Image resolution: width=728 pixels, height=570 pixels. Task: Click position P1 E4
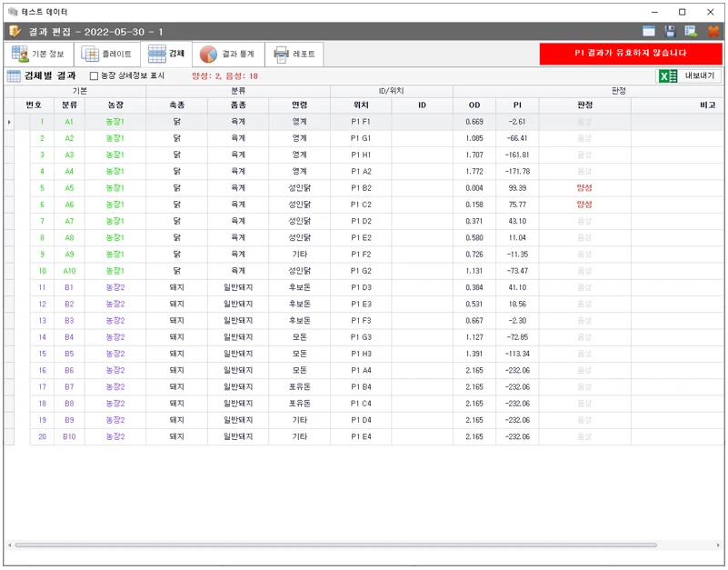pyautogui.click(x=361, y=436)
